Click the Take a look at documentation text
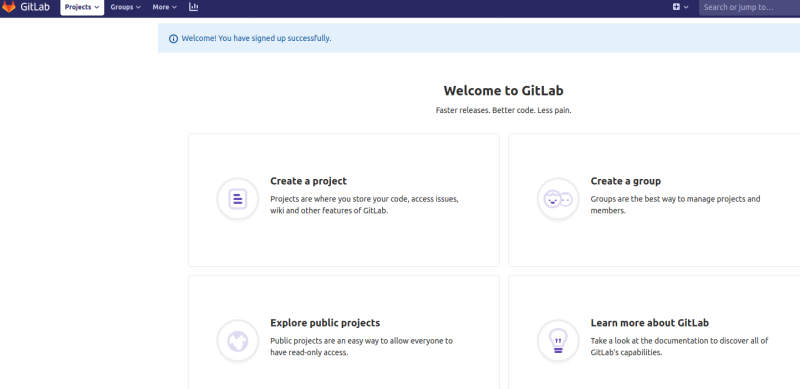 [680, 347]
